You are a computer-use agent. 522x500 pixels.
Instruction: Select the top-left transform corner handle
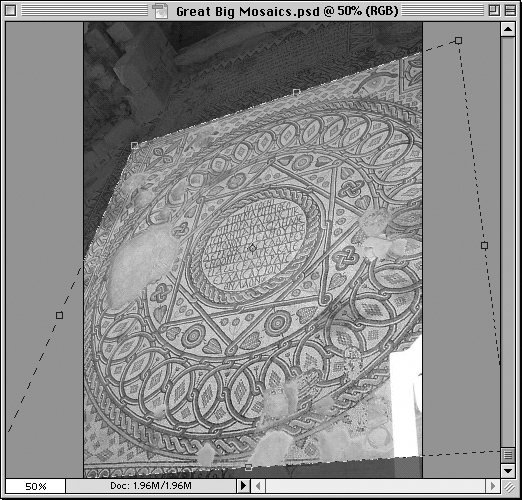pos(134,145)
